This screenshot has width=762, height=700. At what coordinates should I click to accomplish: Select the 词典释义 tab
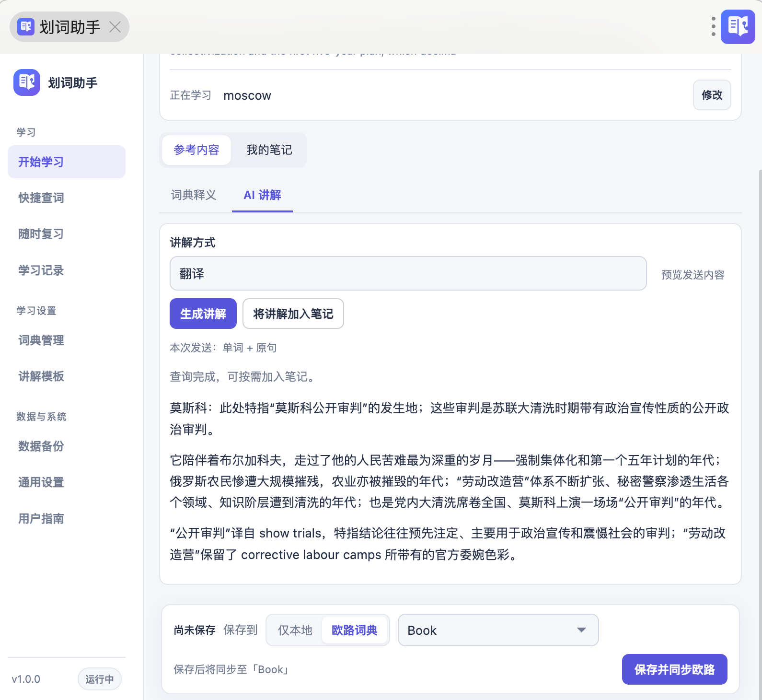(x=194, y=195)
